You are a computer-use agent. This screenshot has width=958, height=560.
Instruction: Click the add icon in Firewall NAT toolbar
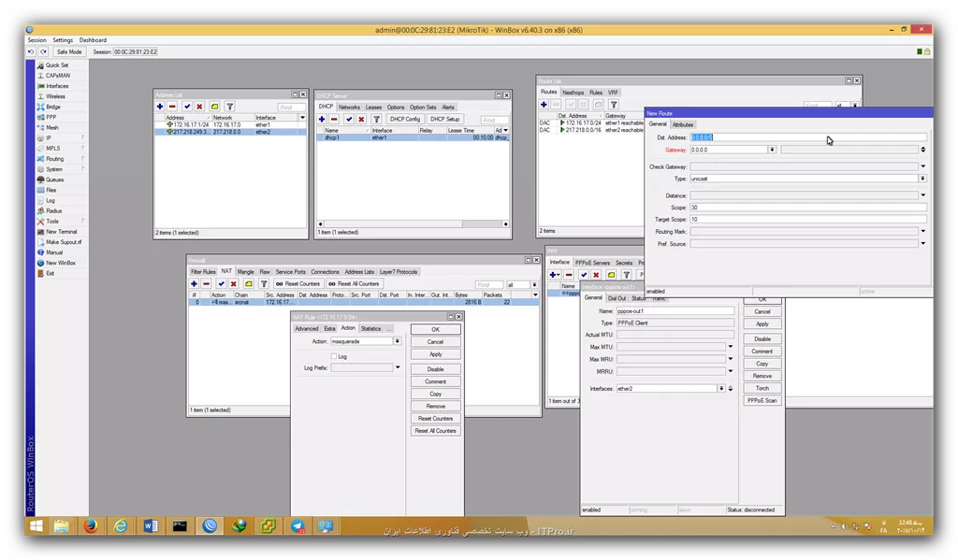(194, 283)
